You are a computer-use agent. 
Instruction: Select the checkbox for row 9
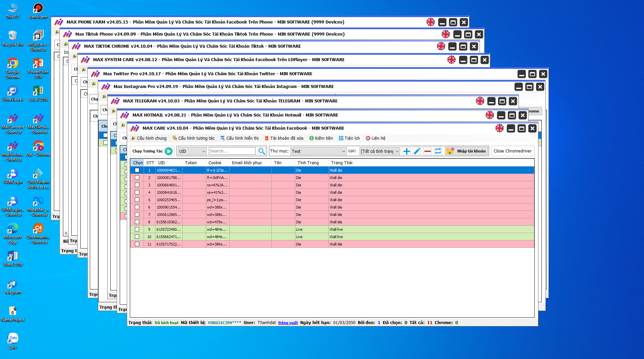(137, 229)
